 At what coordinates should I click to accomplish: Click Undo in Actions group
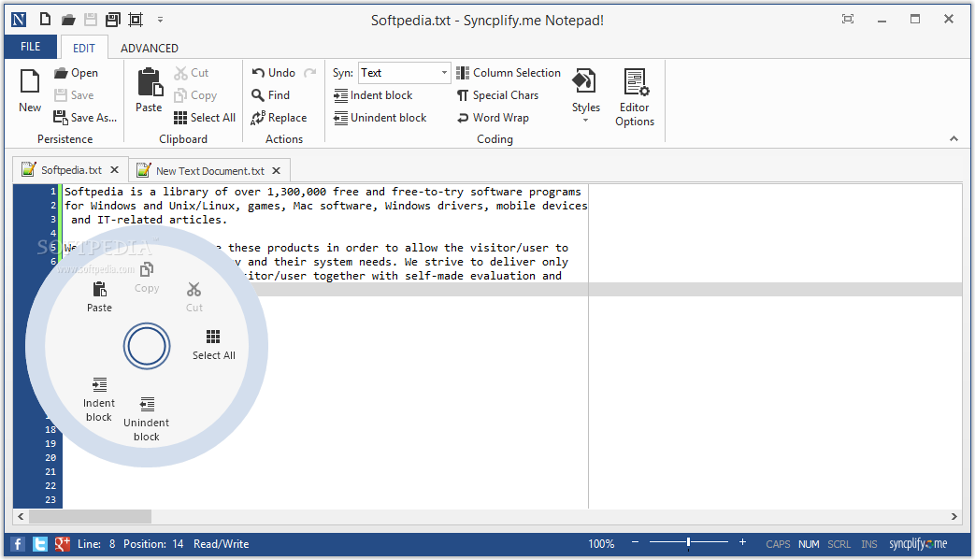pos(274,73)
